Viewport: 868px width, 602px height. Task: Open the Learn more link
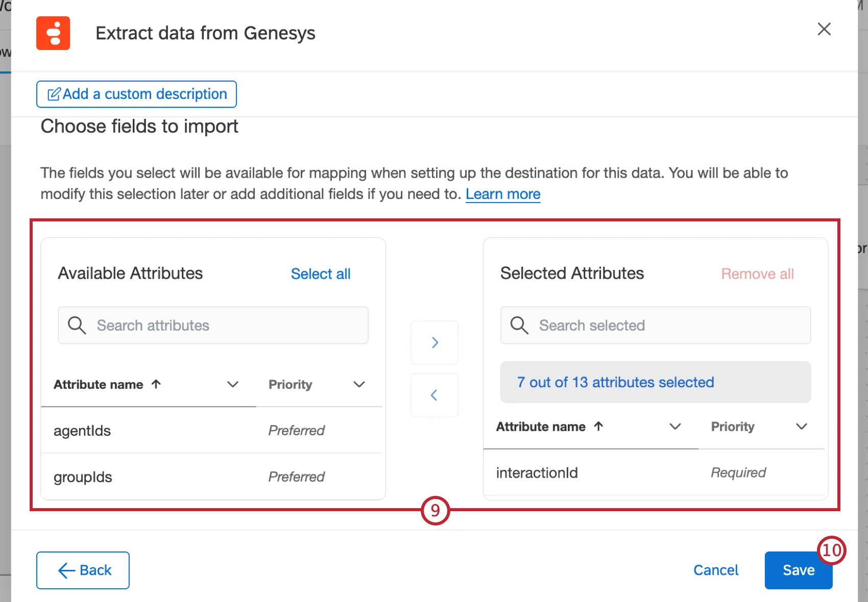pos(503,194)
